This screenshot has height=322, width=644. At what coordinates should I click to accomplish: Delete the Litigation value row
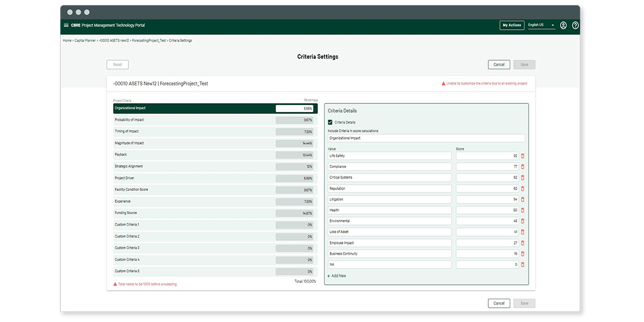pos(523,199)
